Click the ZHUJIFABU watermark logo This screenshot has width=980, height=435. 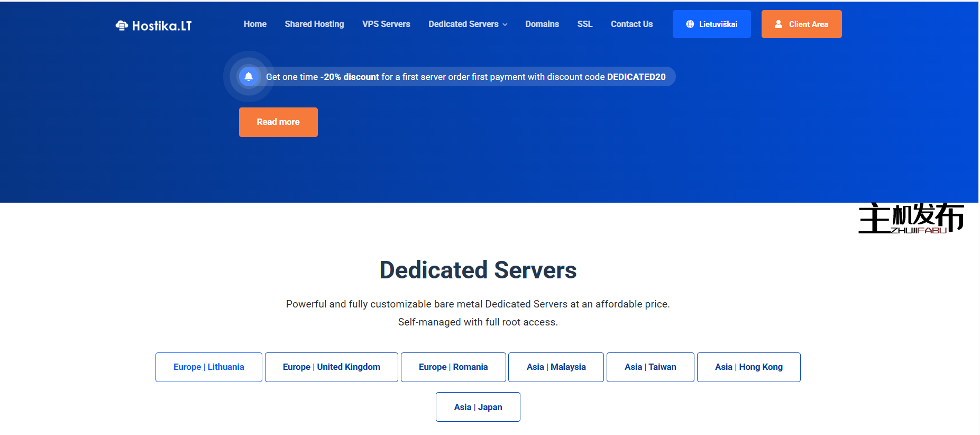911,218
